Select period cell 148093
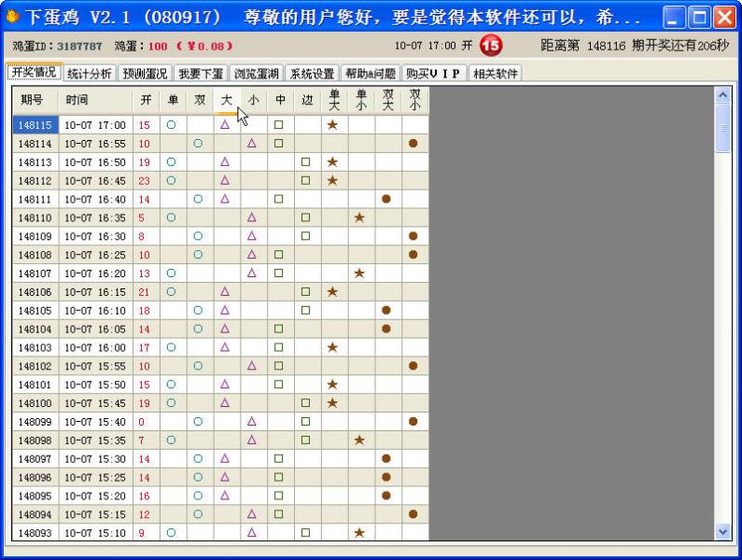Viewport: 742px width, 560px height. tap(35, 533)
